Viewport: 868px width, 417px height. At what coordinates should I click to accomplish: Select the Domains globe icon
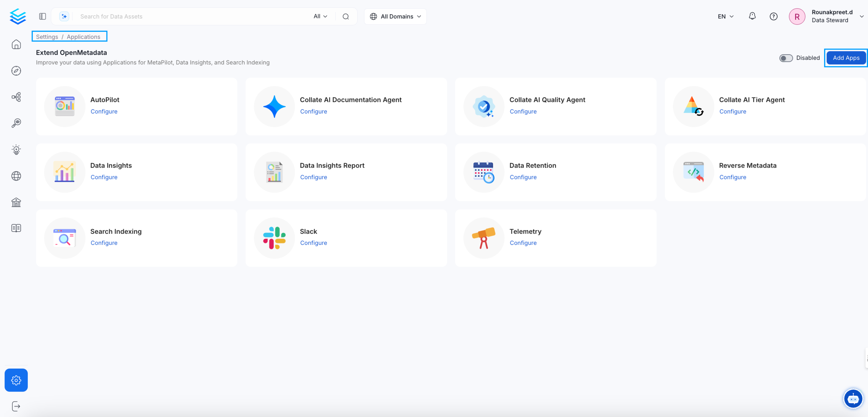(16, 176)
